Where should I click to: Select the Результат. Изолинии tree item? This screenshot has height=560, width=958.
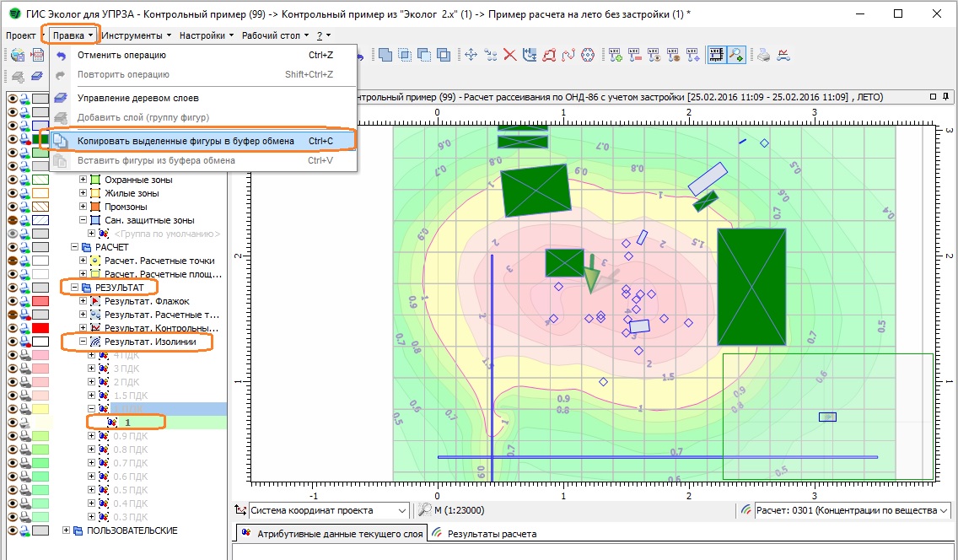click(x=150, y=342)
